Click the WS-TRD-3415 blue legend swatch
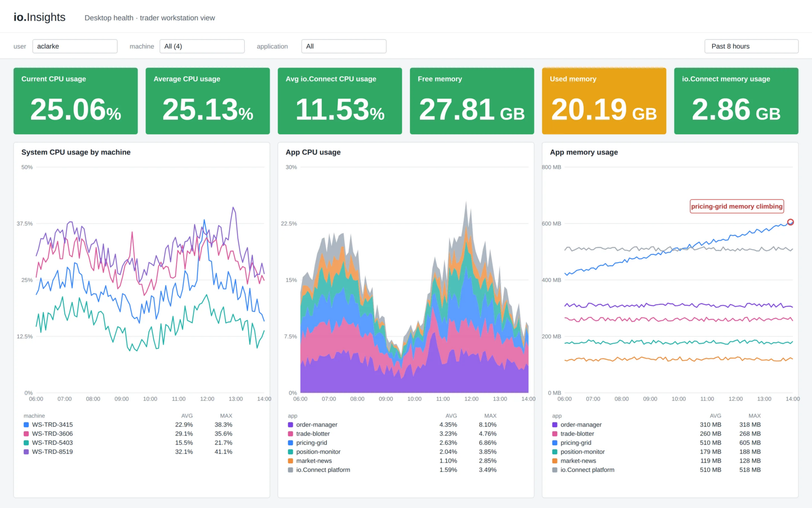This screenshot has width=812, height=508. pos(26,425)
